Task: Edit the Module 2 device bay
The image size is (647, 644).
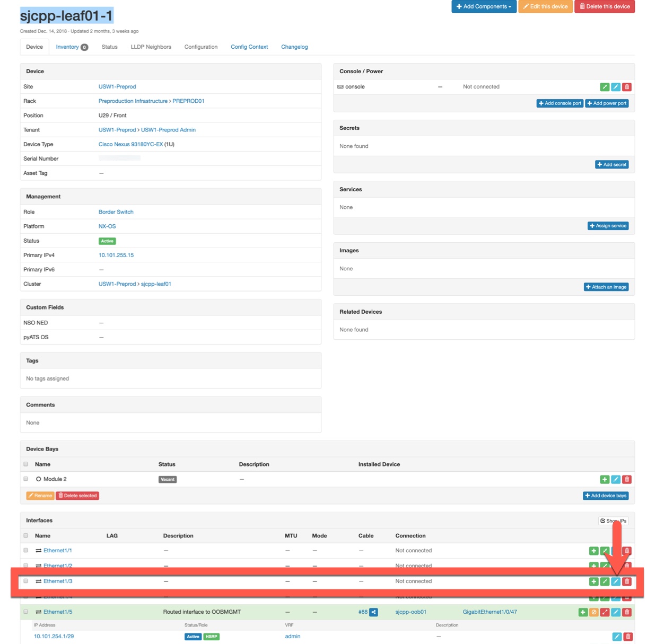Action: pos(616,480)
